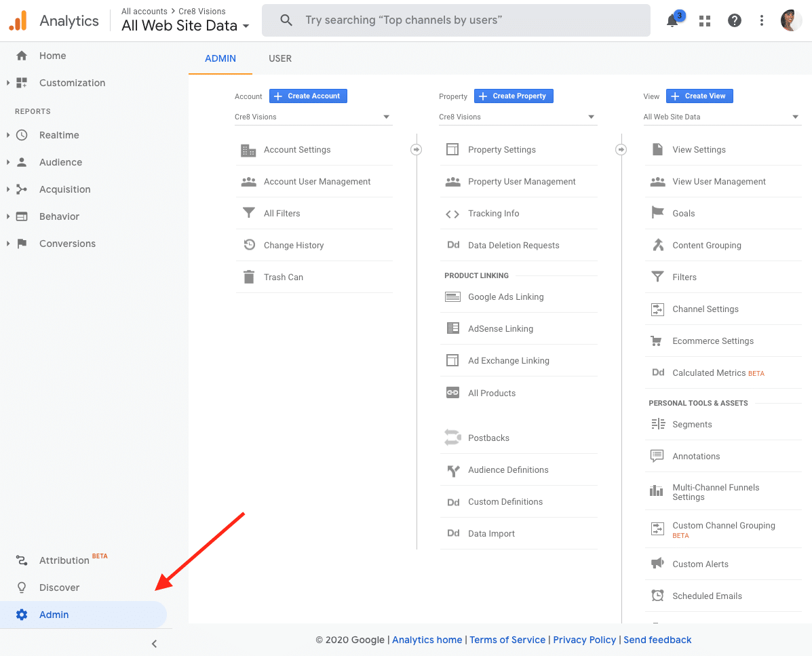
Task: Open the user profile avatar
Action: tap(791, 20)
